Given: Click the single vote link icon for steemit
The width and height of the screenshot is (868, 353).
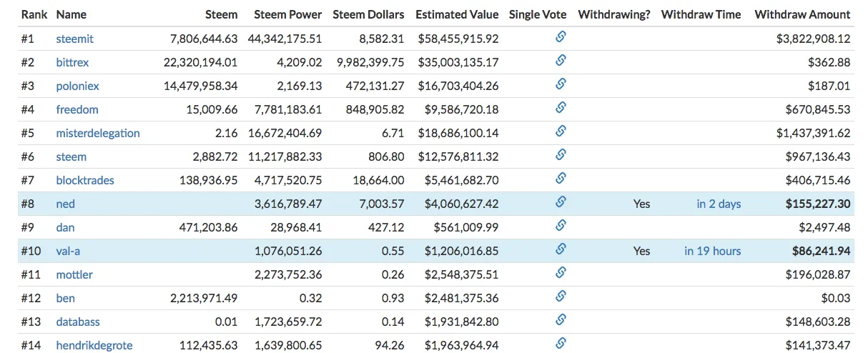Looking at the screenshot, I should pyautogui.click(x=561, y=37).
